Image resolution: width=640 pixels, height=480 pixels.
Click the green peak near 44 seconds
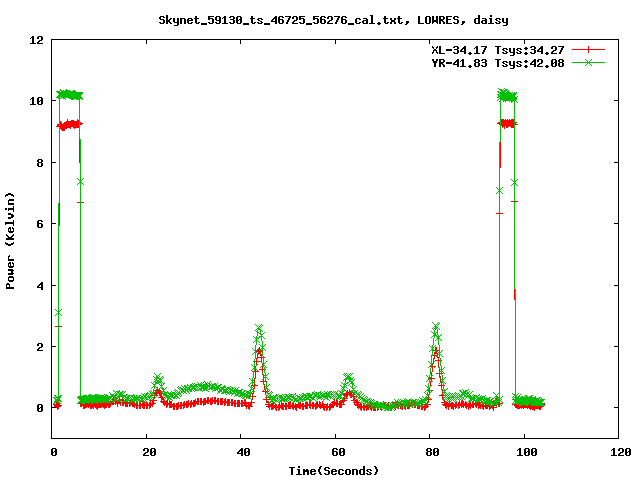[259, 329]
